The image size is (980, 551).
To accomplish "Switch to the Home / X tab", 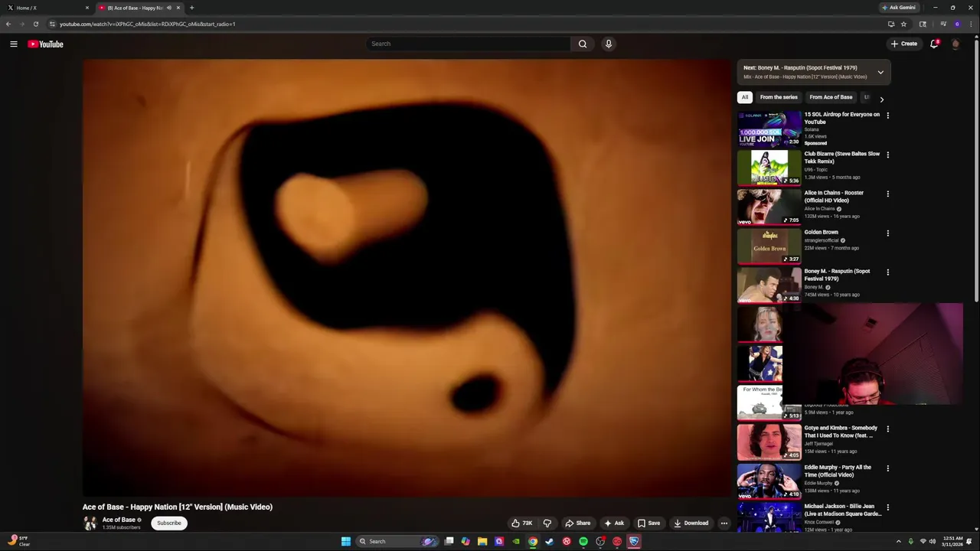I will pyautogui.click(x=46, y=8).
